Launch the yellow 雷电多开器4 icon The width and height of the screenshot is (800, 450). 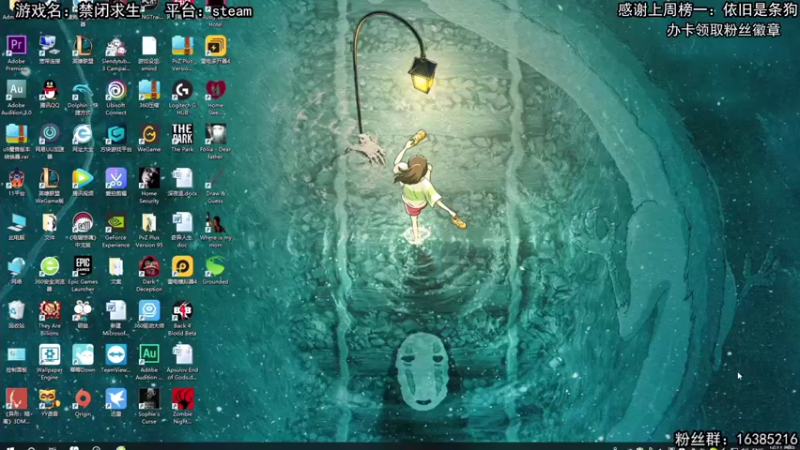click(x=215, y=45)
